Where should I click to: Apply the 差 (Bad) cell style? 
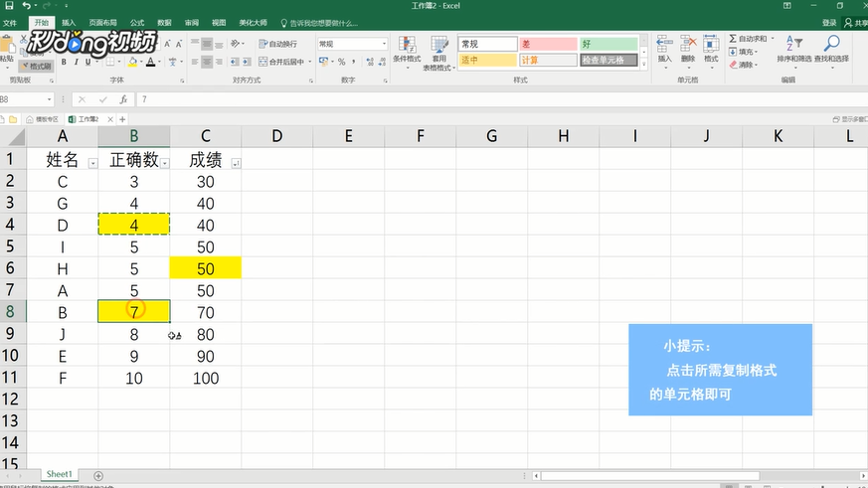tap(548, 44)
